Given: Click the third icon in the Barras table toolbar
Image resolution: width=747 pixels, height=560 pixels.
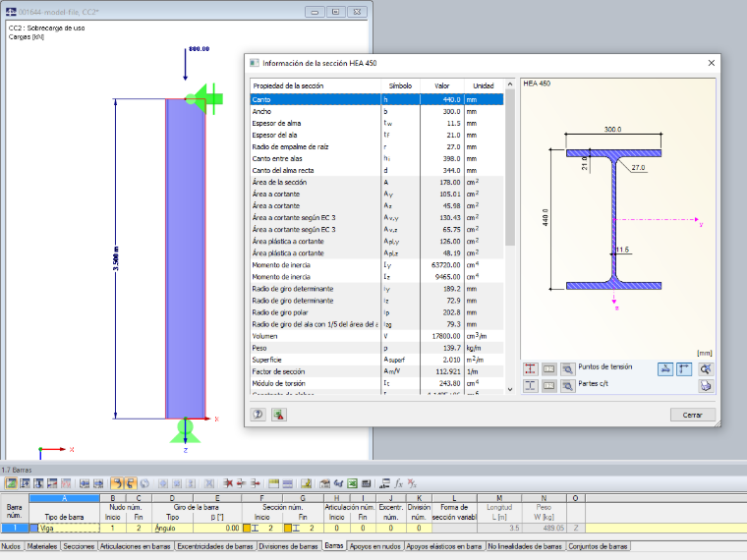Looking at the screenshot, I should click(x=38, y=483).
